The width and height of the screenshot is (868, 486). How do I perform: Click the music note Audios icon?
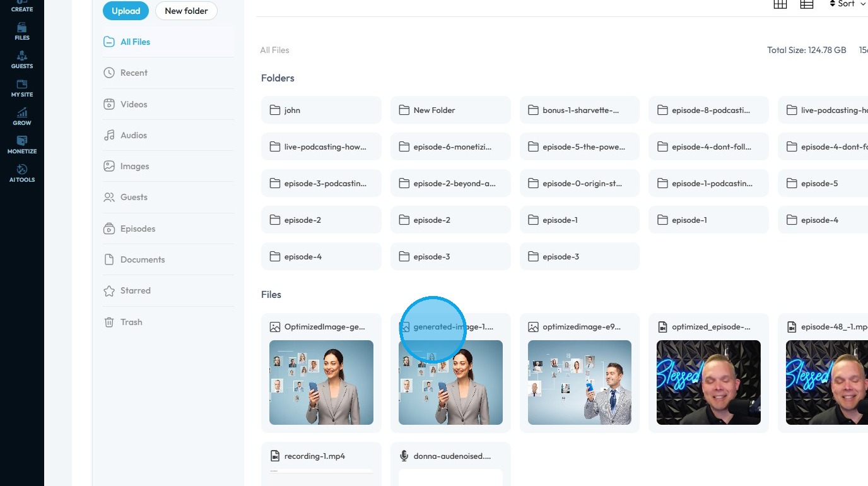(x=109, y=135)
